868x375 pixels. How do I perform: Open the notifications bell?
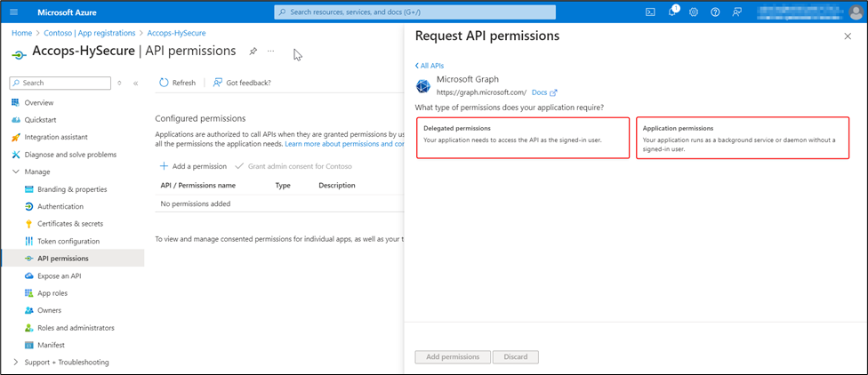coord(672,12)
